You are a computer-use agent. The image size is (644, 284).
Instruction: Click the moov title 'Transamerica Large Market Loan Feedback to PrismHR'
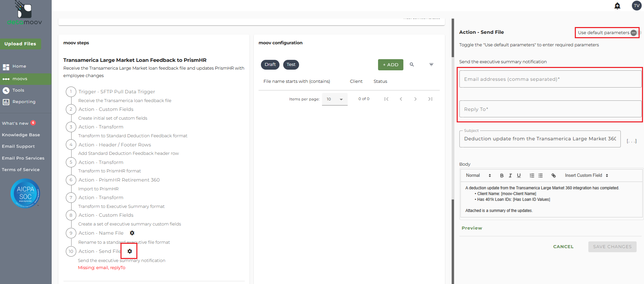click(x=135, y=60)
